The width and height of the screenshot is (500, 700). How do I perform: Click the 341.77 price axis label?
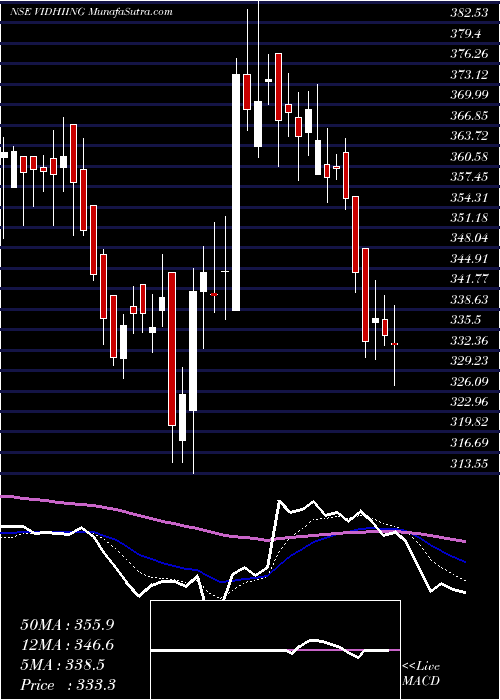(469, 279)
